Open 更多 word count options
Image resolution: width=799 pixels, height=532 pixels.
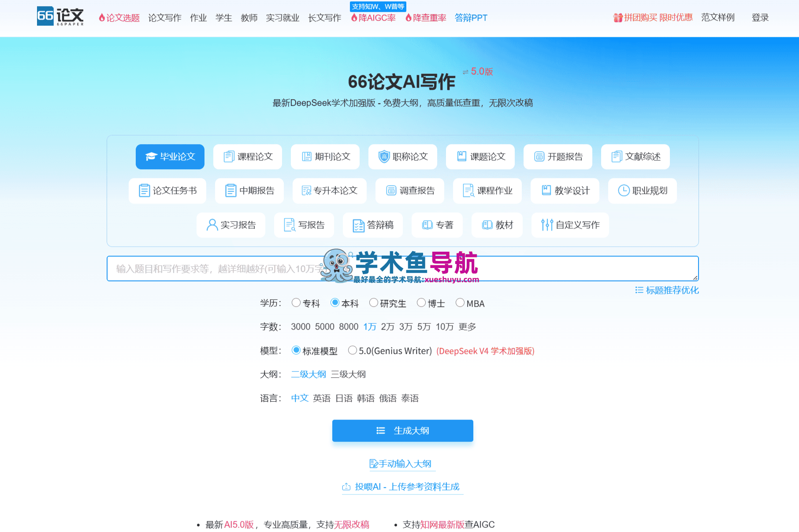pos(467,327)
